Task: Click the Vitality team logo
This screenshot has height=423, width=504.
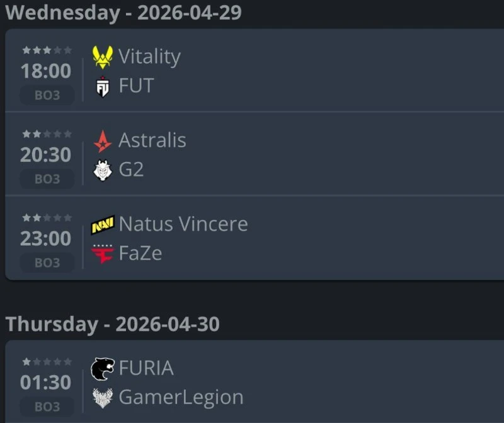Action: click(x=103, y=57)
